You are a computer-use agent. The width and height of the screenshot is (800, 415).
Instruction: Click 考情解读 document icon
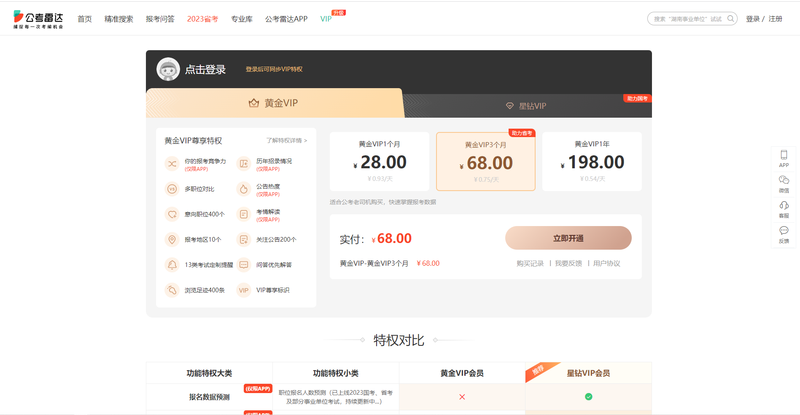tap(244, 214)
